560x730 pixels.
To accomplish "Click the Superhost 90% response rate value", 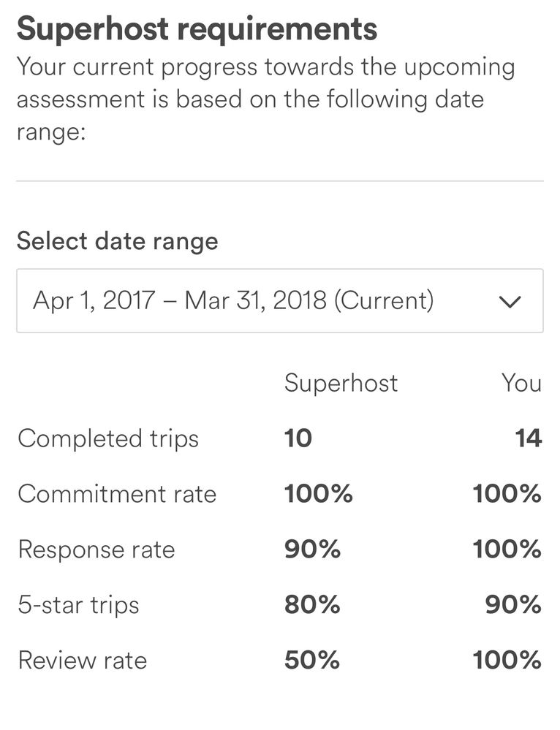I will [312, 550].
